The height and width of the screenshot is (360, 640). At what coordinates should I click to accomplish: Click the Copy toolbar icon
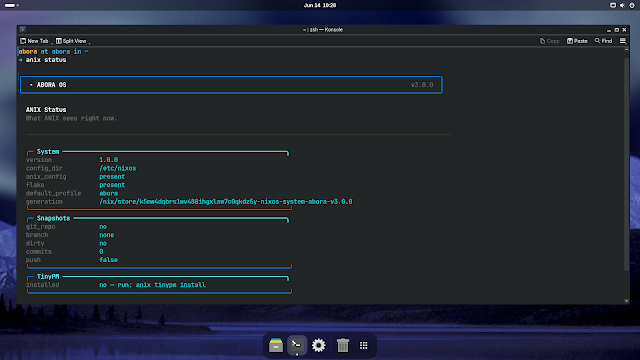click(x=549, y=41)
